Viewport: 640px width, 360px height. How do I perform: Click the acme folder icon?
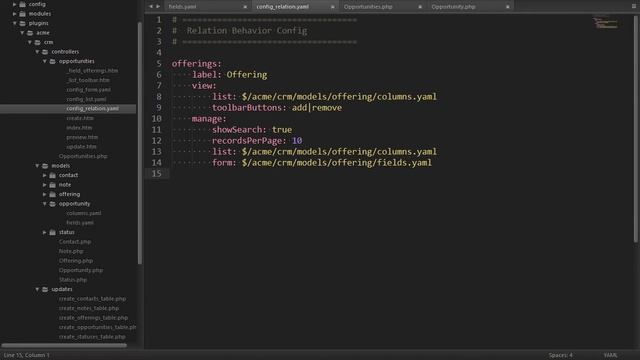30,33
